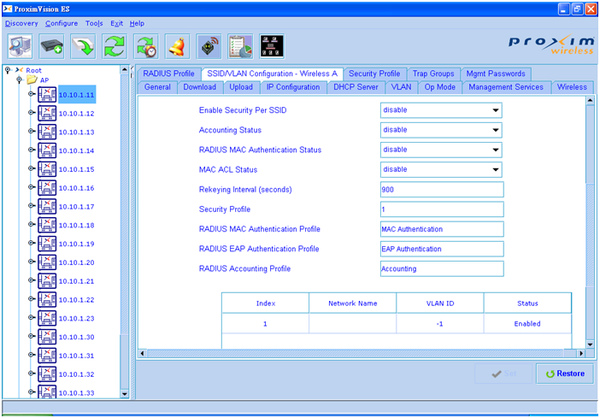The width and height of the screenshot is (600, 418).
Task: Click the device icon for 10.10.1.30
Action: 47,337
